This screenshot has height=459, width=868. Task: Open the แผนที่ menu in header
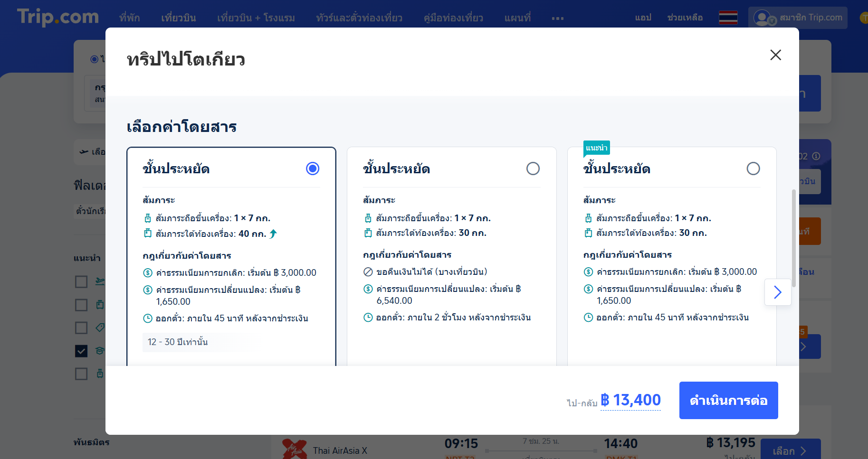click(517, 18)
